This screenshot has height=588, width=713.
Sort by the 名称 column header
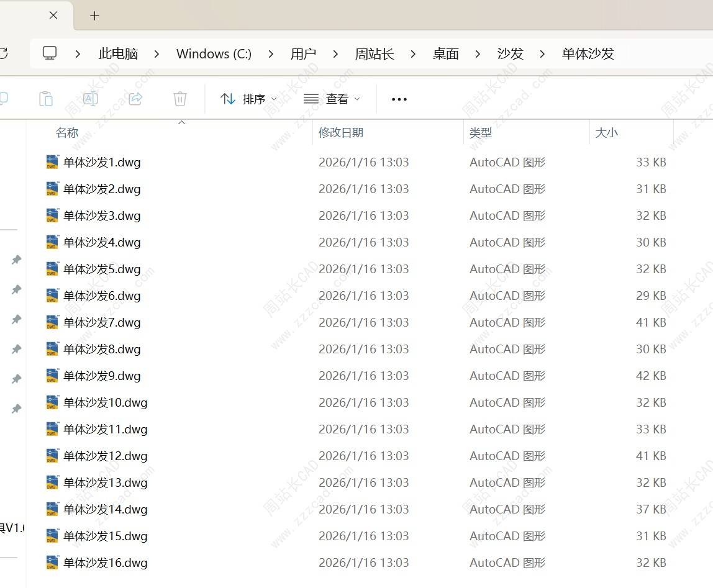[x=67, y=132]
